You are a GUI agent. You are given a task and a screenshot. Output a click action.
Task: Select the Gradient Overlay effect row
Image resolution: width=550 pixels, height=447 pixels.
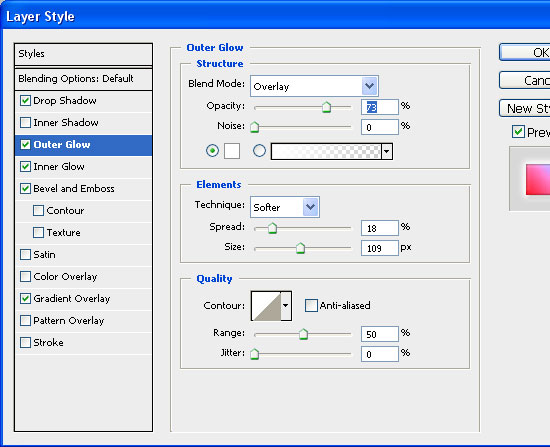(x=83, y=299)
